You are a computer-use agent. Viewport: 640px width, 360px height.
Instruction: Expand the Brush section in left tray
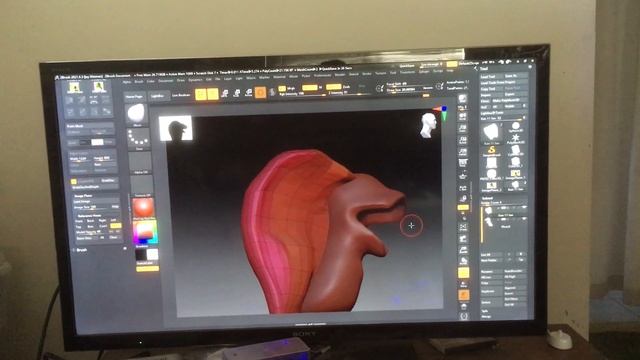(82, 250)
